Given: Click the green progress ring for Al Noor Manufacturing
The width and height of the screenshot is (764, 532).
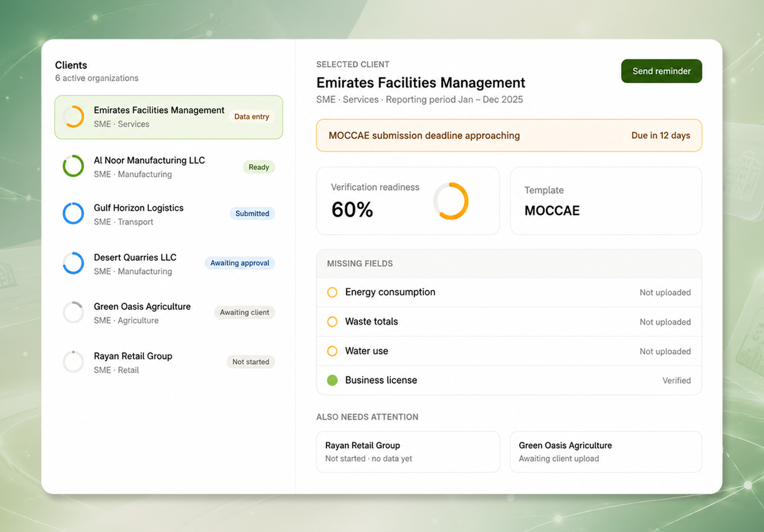Looking at the screenshot, I should 74,166.
